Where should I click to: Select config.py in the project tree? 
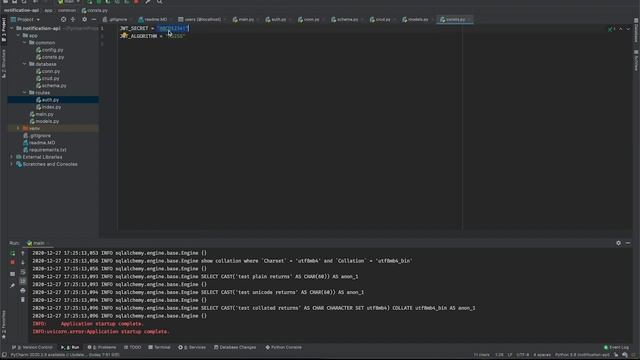point(52,50)
